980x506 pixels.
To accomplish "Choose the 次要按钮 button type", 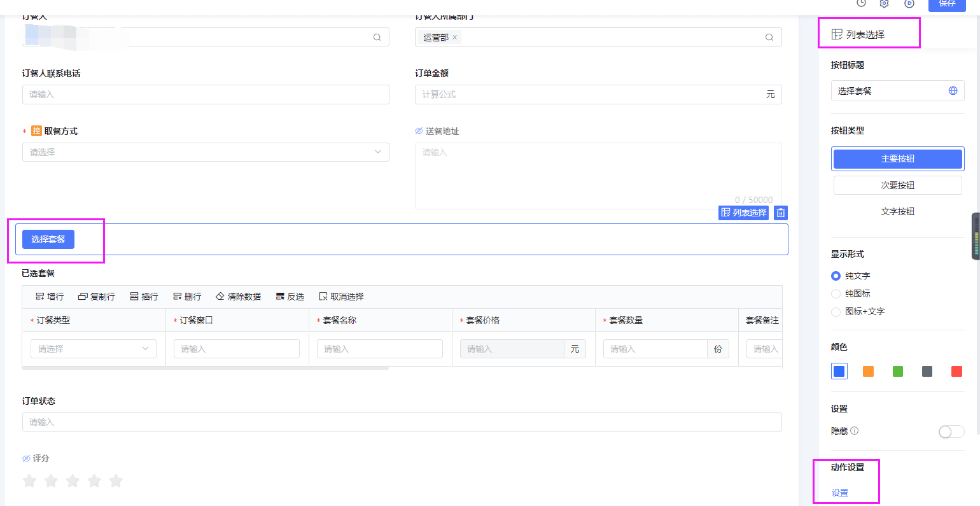I will tap(898, 185).
